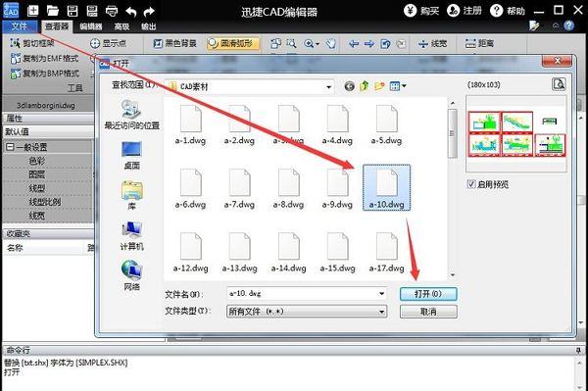Switch to the 输出 output tab
The image size is (588, 391).
pyautogui.click(x=149, y=26)
